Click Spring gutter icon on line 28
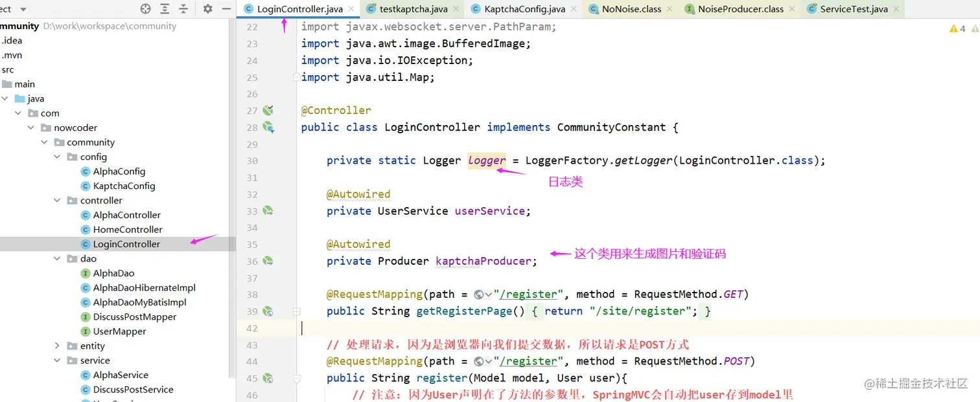This screenshot has width=980, height=402. pyautogui.click(x=268, y=128)
